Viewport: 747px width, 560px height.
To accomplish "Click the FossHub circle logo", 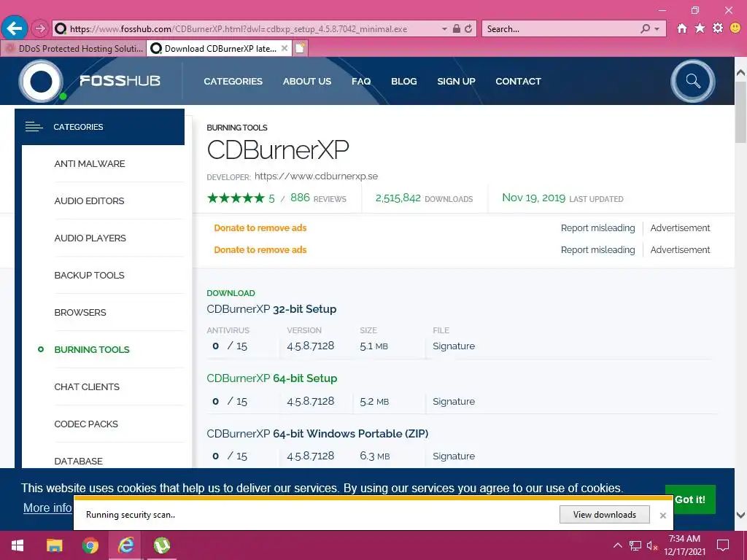I will pos(41,82).
